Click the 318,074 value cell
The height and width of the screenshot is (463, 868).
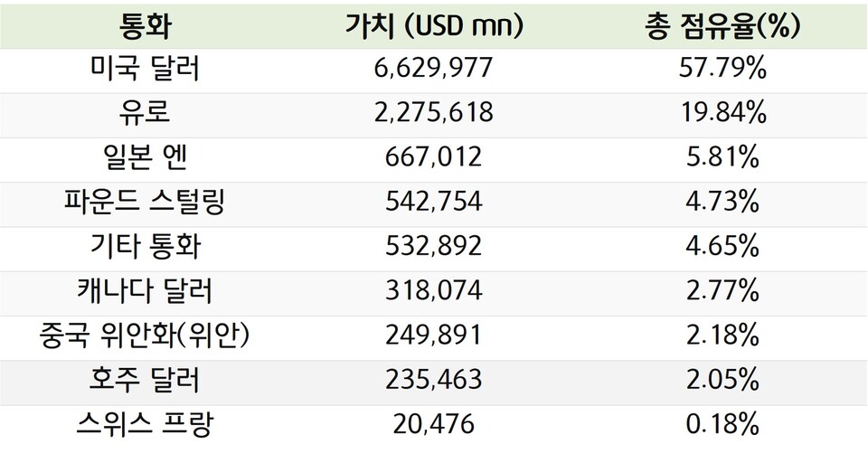point(434,292)
